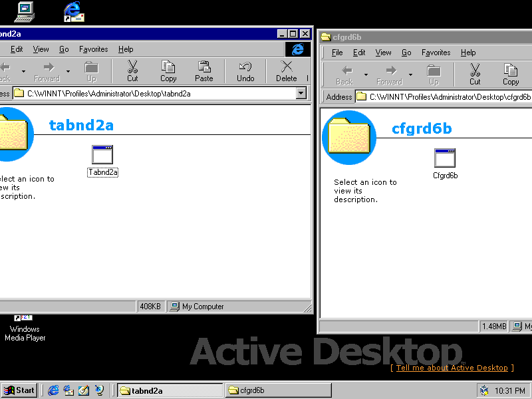
Task: Open the Start menu
Action: (19, 390)
